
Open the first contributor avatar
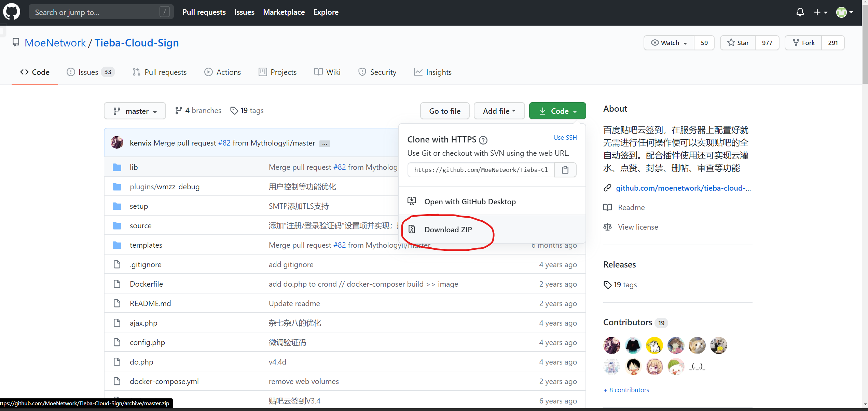pyautogui.click(x=612, y=345)
